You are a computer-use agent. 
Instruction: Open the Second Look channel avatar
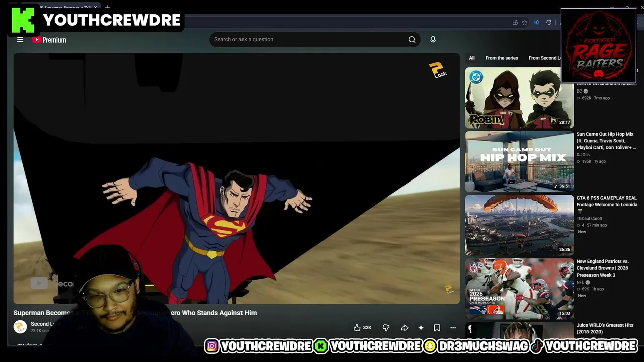(x=20, y=327)
